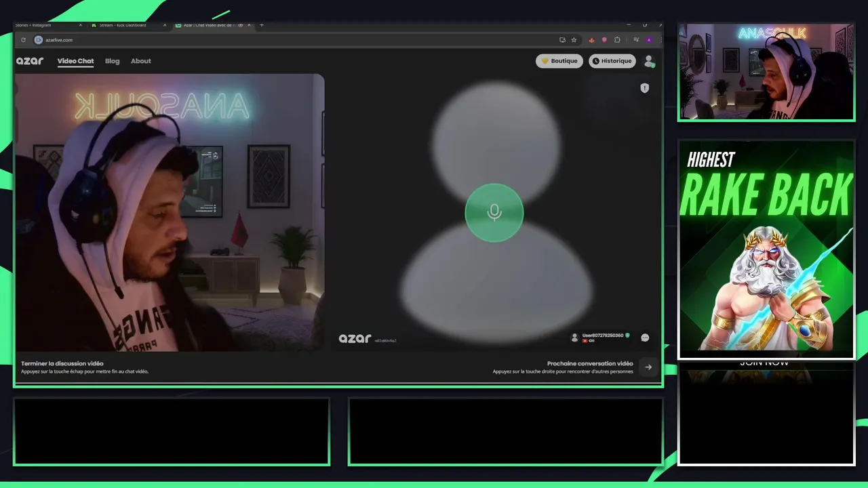
Task: Click the azarlive.com address bar
Action: point(298,40)
